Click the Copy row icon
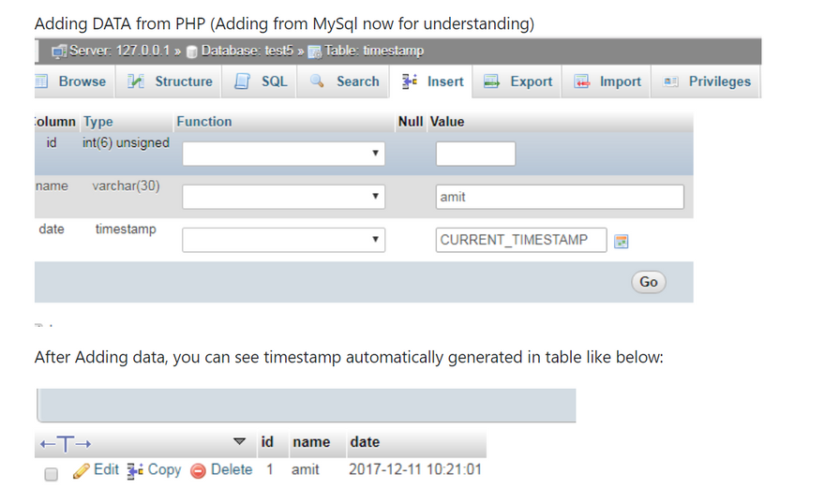Viewport: 825px width, 504px height. (x=135, y=470)
